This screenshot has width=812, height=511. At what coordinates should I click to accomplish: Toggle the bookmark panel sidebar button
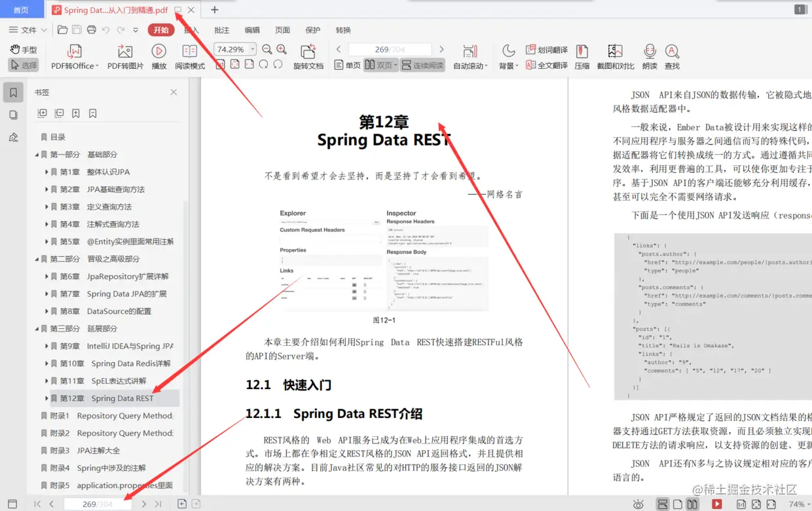(x=13, y=92)
